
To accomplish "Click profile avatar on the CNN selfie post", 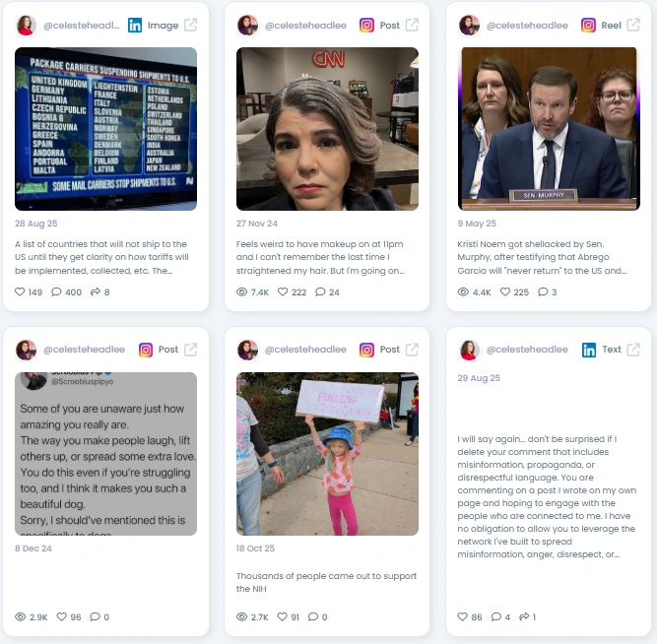I will [x=247, y=26].
